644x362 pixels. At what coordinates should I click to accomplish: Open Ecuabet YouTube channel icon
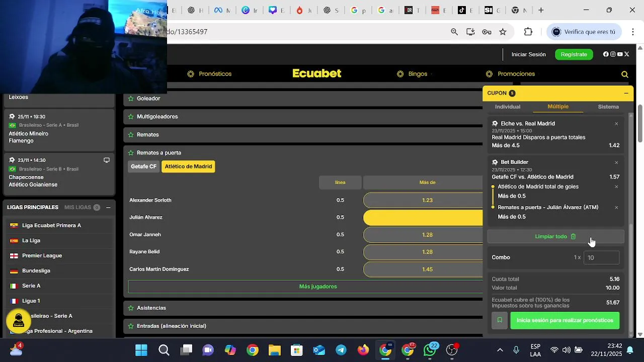[x=620, y=54]
